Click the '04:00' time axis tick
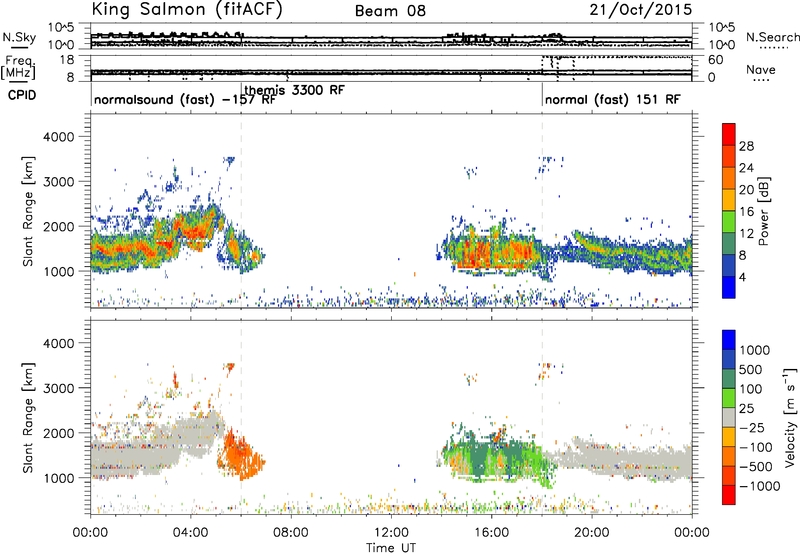800x554 pixels. point(190,533)
